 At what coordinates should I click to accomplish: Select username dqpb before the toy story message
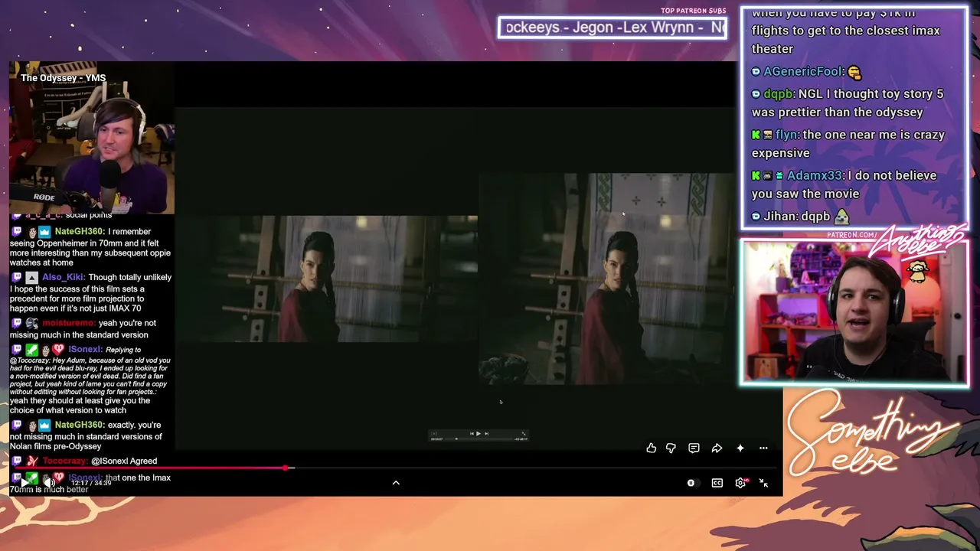[778, 94]
